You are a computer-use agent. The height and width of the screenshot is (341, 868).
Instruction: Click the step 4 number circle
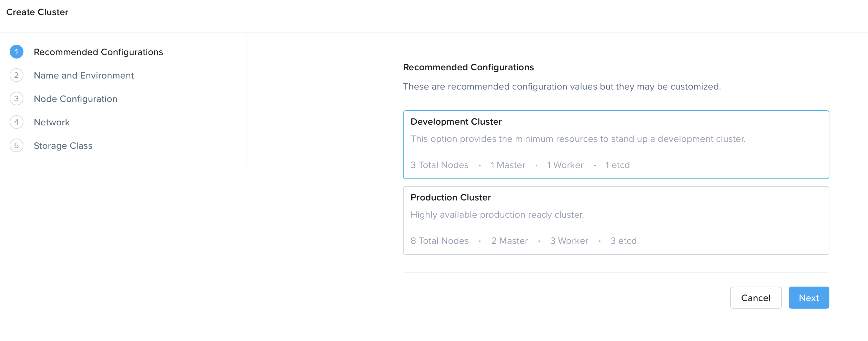pos(17,122)
